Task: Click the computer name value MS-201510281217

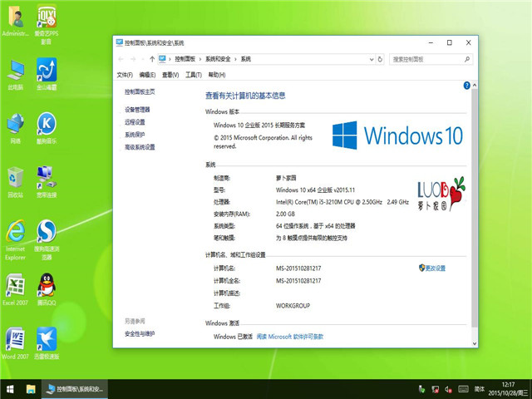Action: 298,268
